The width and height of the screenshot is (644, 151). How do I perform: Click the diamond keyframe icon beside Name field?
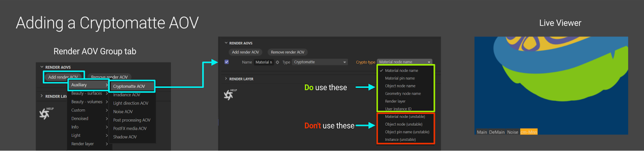[277, 62]
